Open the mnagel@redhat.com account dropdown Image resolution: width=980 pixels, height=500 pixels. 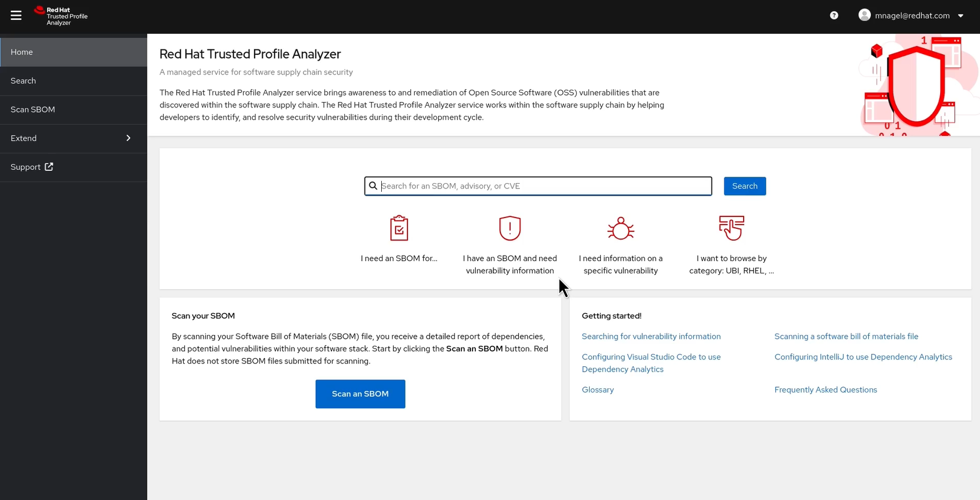point(911,16)
